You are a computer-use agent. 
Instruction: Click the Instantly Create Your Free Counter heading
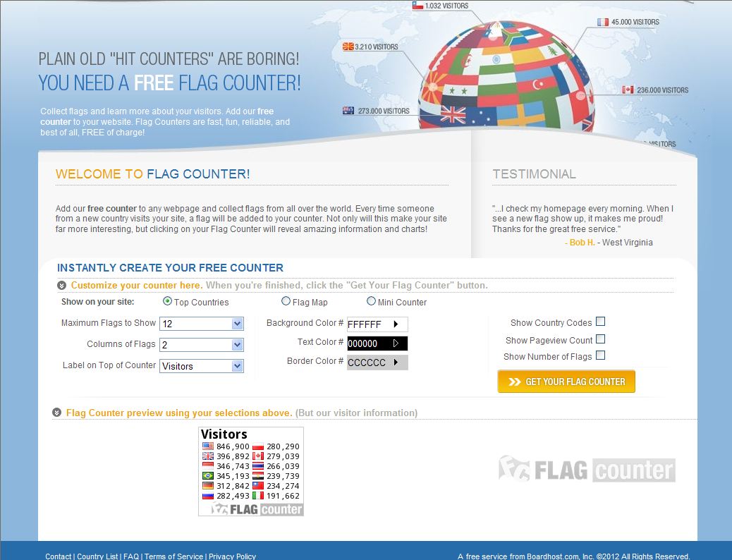(x=171, y=267)
